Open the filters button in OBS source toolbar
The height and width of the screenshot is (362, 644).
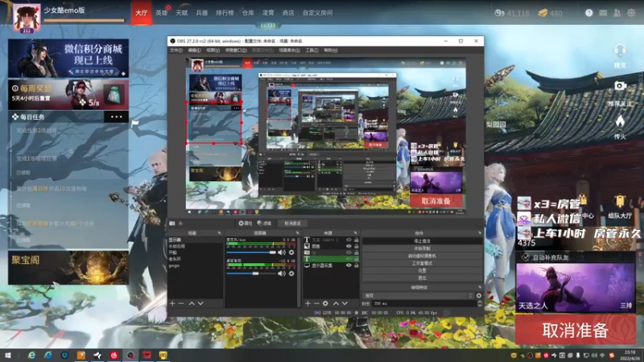265,224
